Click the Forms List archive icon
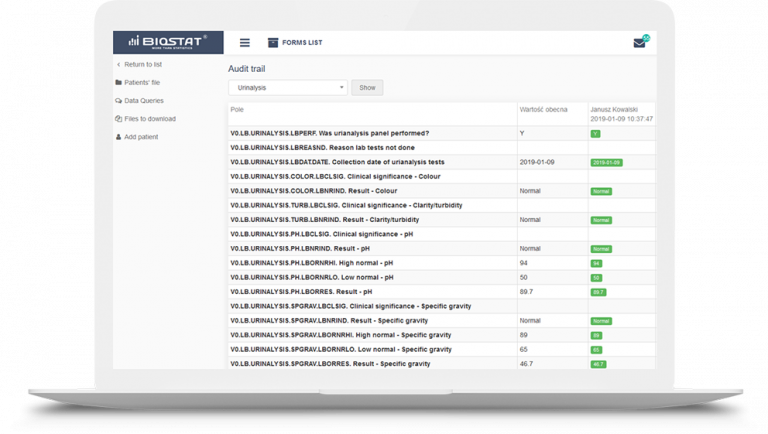The height and width of the screenshot is (434, 768). pos(272,43)
